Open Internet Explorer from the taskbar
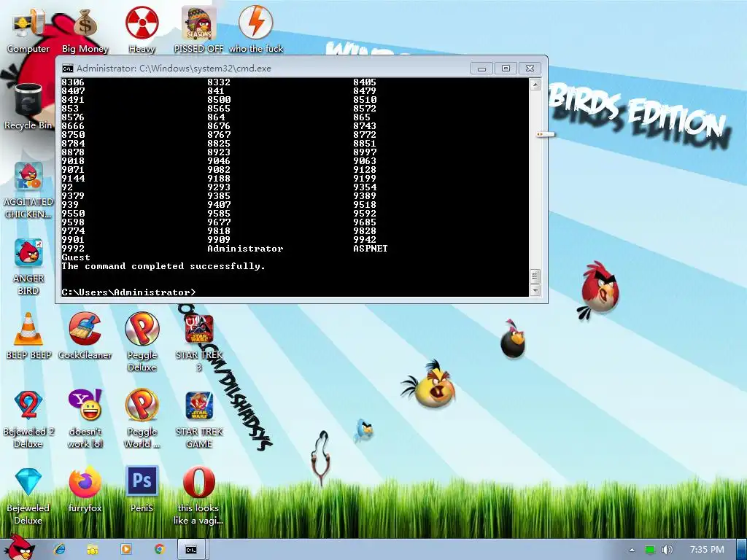 pos(60,550)
